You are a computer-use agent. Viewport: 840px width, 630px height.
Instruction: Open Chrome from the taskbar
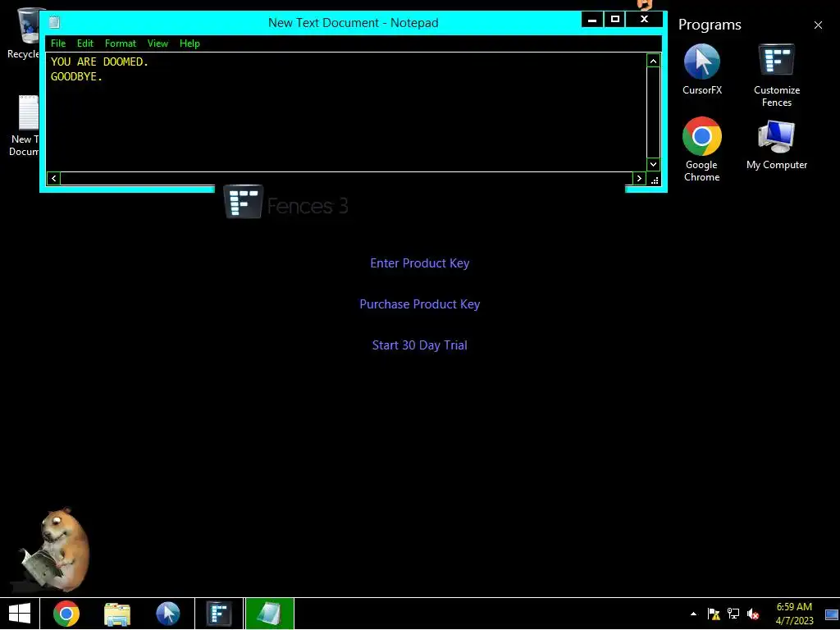[66, 614]
